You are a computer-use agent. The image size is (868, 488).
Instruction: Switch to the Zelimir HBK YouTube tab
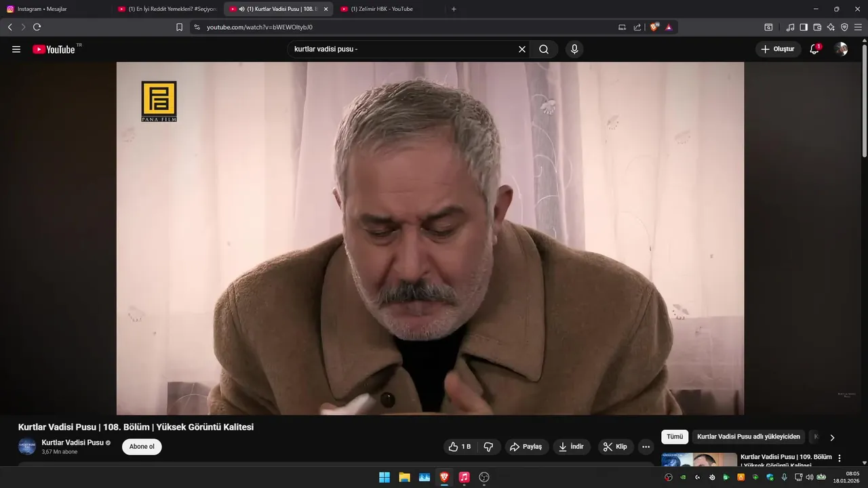(389, 9)
